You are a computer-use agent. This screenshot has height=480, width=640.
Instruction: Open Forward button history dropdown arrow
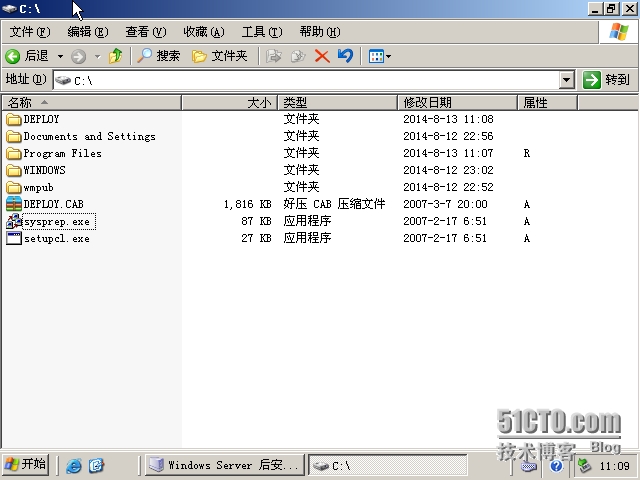(x=98, y=56)
